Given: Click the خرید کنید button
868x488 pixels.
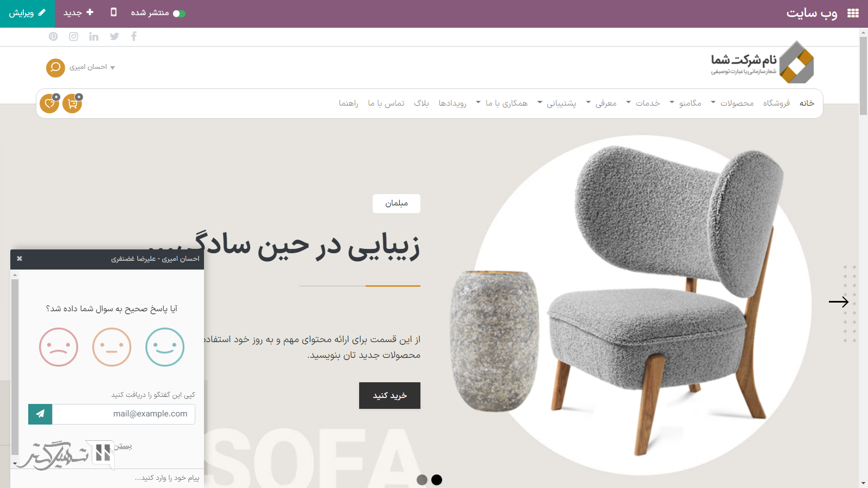Looking at the screenshot, I should (390, 395).
